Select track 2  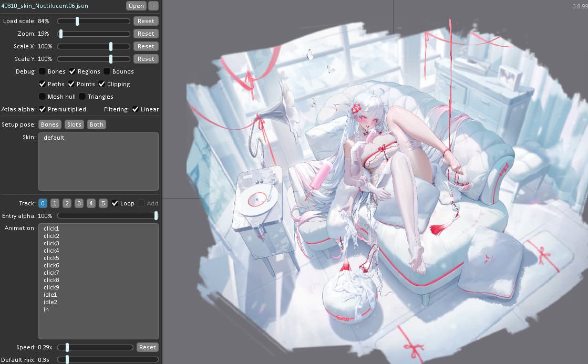[x=67, y=203]
